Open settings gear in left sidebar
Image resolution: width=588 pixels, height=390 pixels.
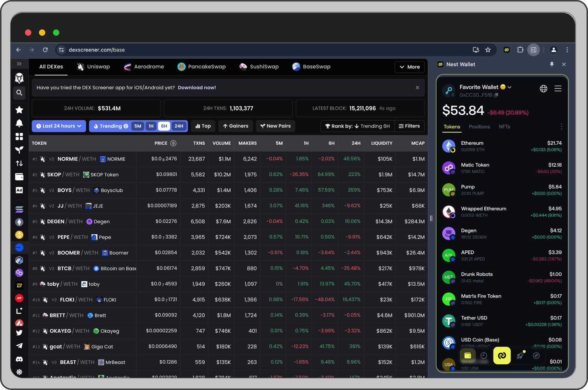pos(19,372)
